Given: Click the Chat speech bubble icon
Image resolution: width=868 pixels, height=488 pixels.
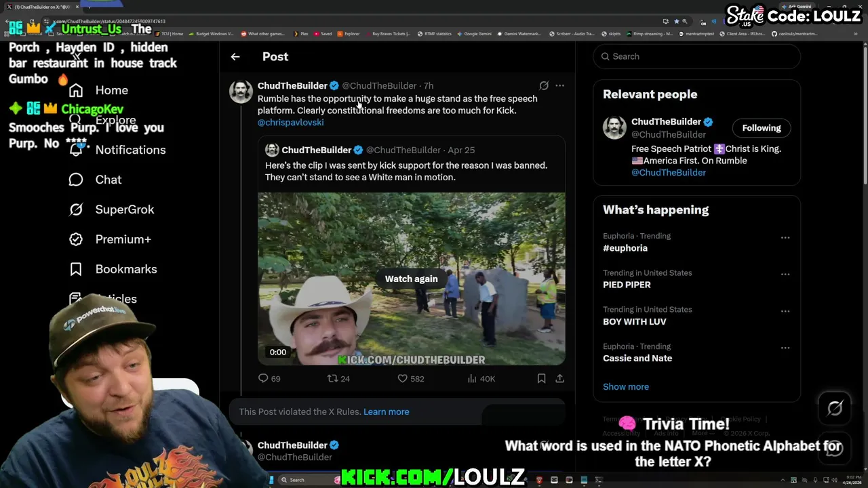Looking at the screenshot, I should pos(76,180).
